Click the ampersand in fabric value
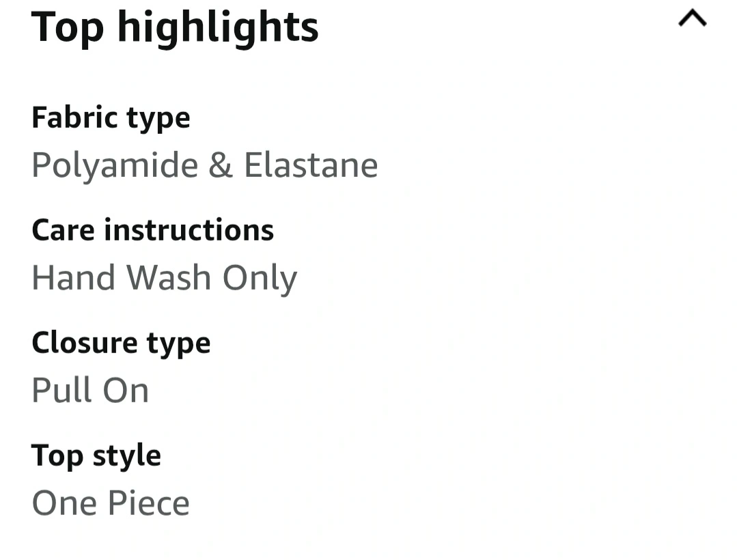 [221, 165]
